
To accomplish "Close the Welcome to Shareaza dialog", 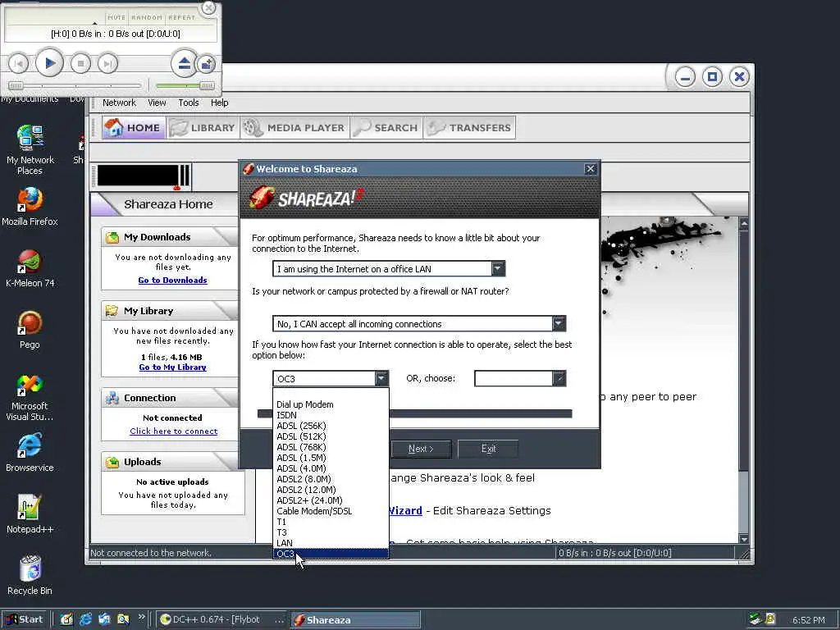I will 591,169.
